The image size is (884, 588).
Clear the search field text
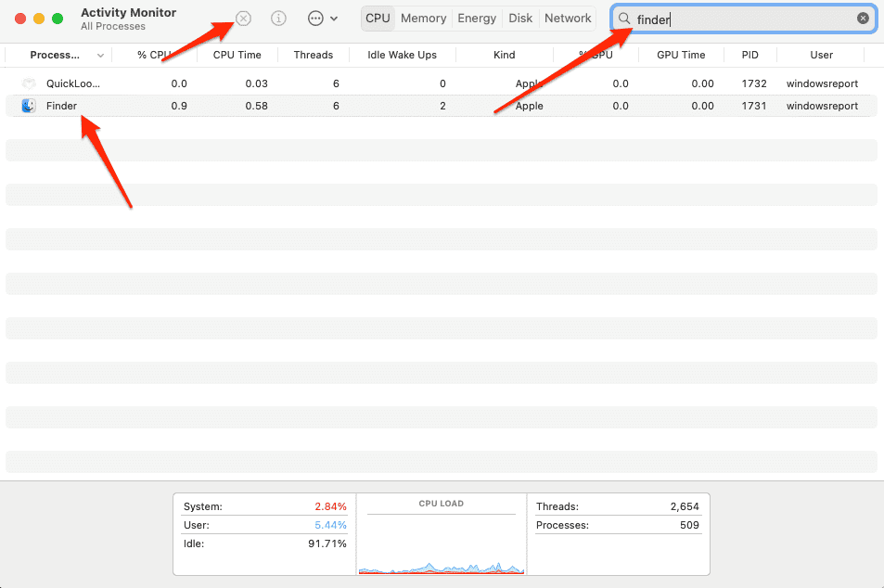point(863,19)
